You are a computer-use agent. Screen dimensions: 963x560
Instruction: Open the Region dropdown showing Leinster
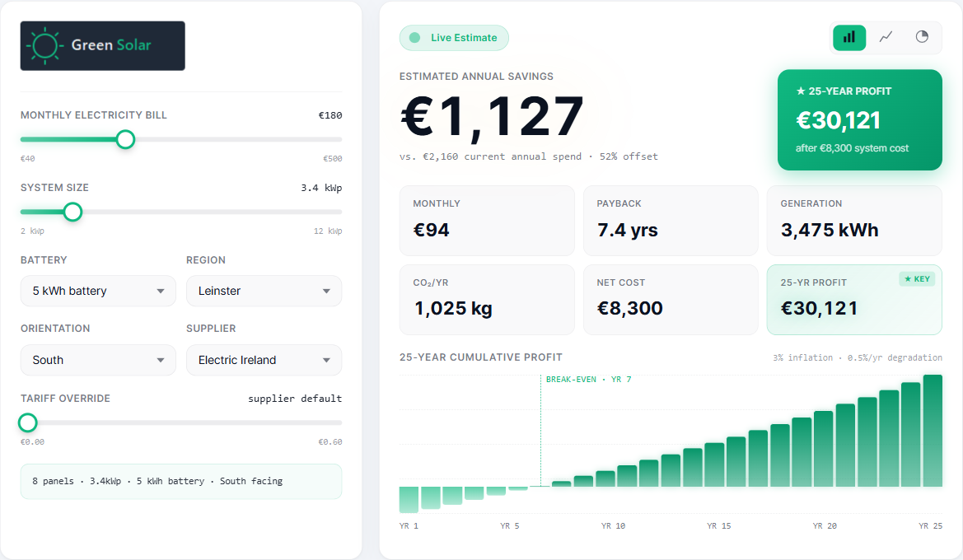[x=264, y=291]
